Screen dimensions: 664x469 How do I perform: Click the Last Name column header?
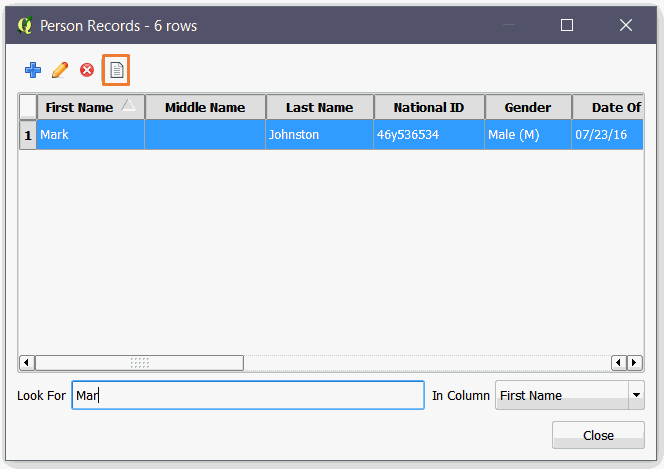(319, 108)
